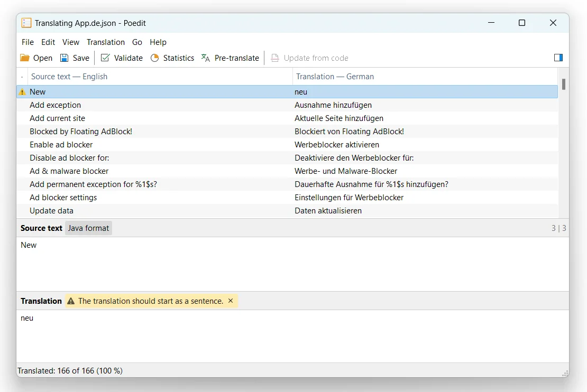
Task: Open a translation file
Action: [36, 58]
